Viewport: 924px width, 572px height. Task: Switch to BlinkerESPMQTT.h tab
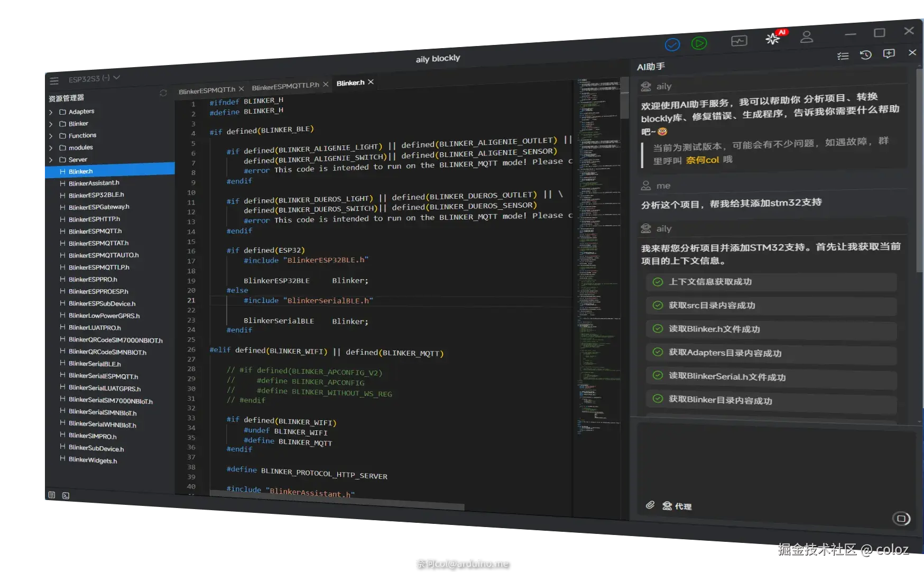point(207,90)
